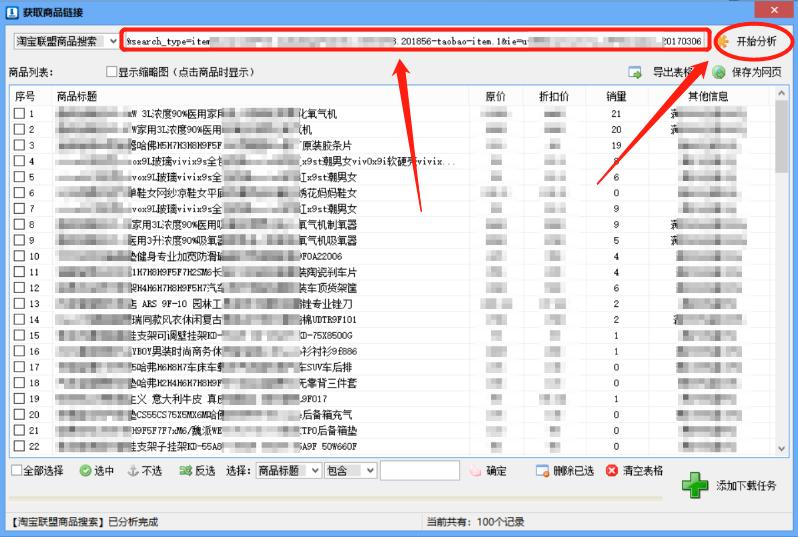Viewport: 798px width, 537px height.
Task: Sort by 原价 column header
Action: tap(495, 96)
